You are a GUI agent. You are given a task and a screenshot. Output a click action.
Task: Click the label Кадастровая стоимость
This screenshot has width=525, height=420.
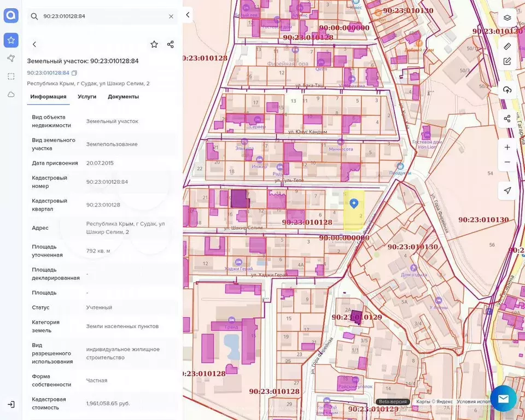pos(49,404)
